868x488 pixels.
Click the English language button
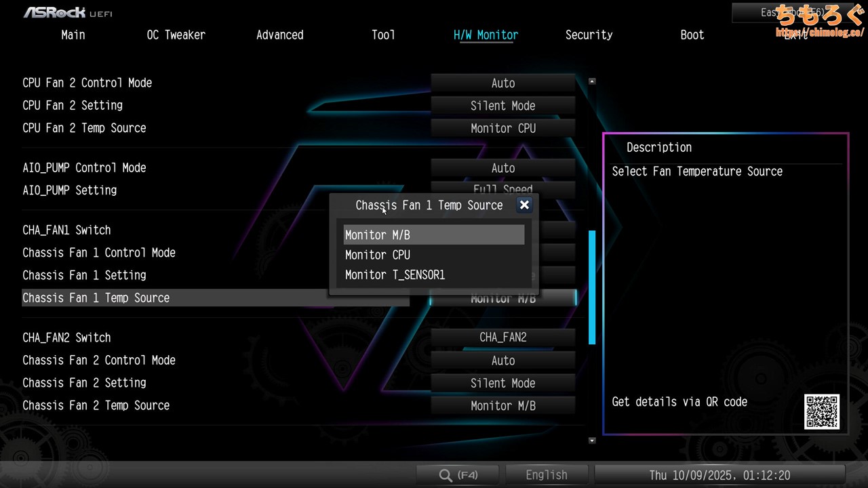coord(546,475)
